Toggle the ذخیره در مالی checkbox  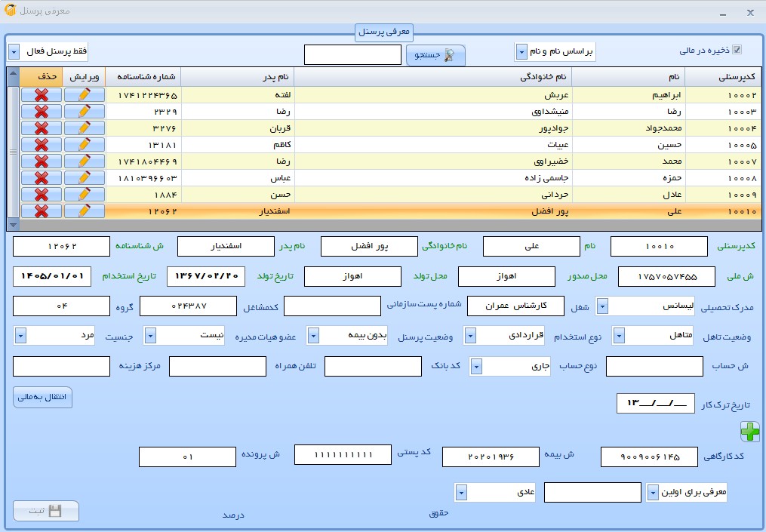pyautogui.click(x=737, y=49)
